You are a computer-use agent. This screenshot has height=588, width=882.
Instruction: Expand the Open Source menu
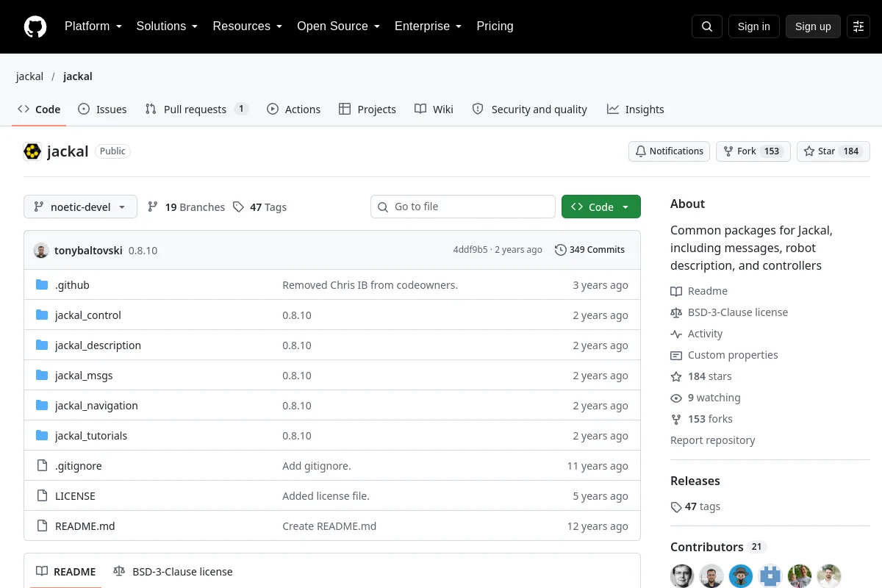[x=338, y=26]
